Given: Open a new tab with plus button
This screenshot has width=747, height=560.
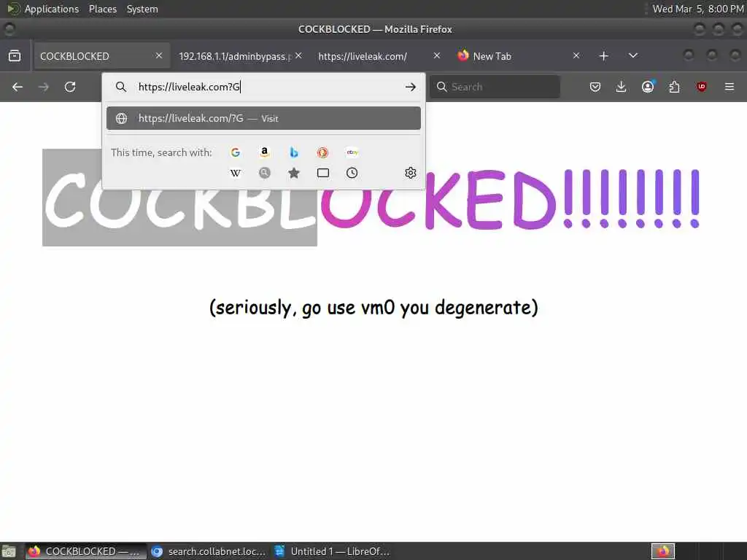Looking at the screenshot, I should (x=603, y=55).
